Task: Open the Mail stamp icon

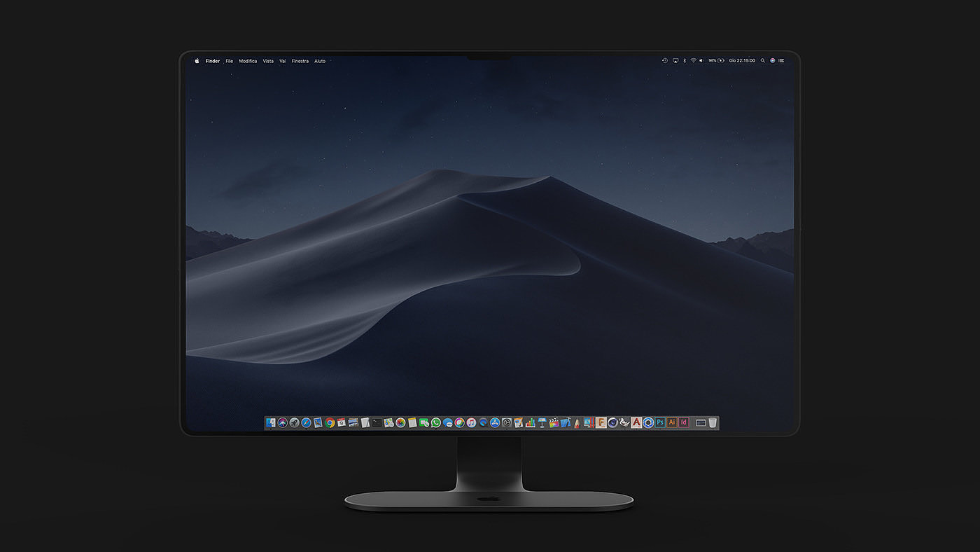Action: [x=318, y=423]
